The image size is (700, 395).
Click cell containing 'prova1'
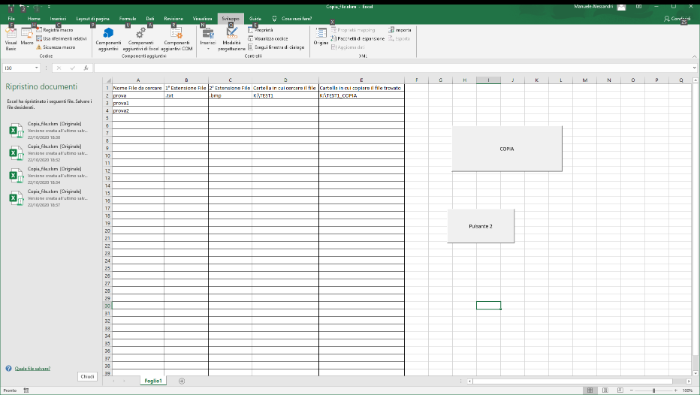pos(138,103)
